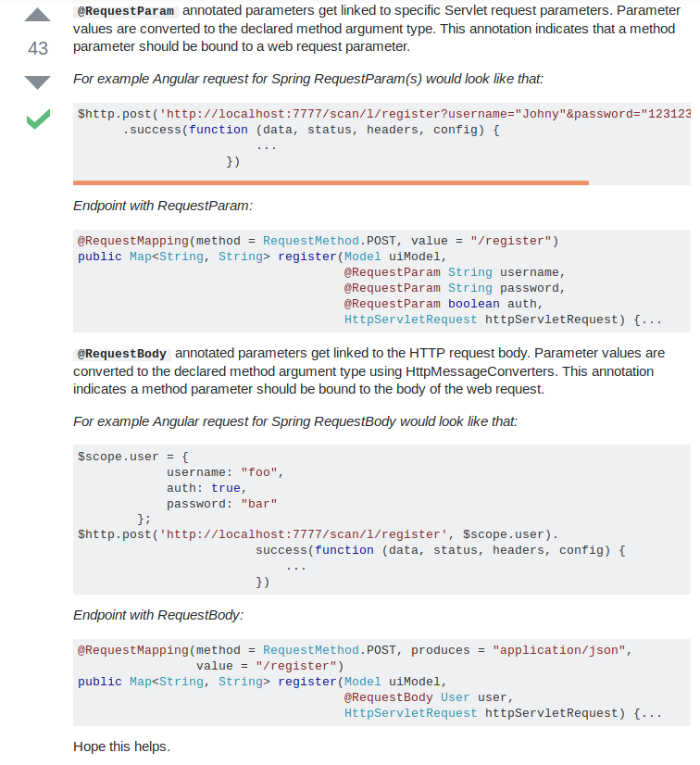The image size is (700, 765).
Task: Click '.success(function (data, status, headers, config)' in first block
Action: click(x=311, y=130)
